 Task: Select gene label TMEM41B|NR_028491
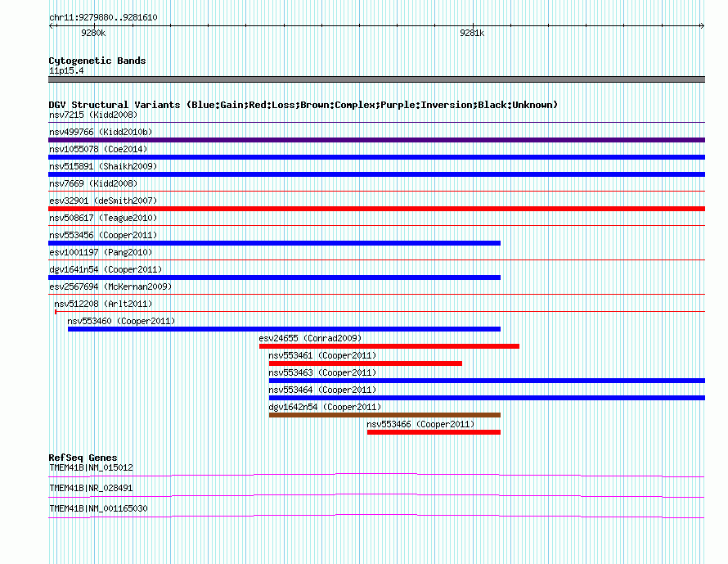91,488
